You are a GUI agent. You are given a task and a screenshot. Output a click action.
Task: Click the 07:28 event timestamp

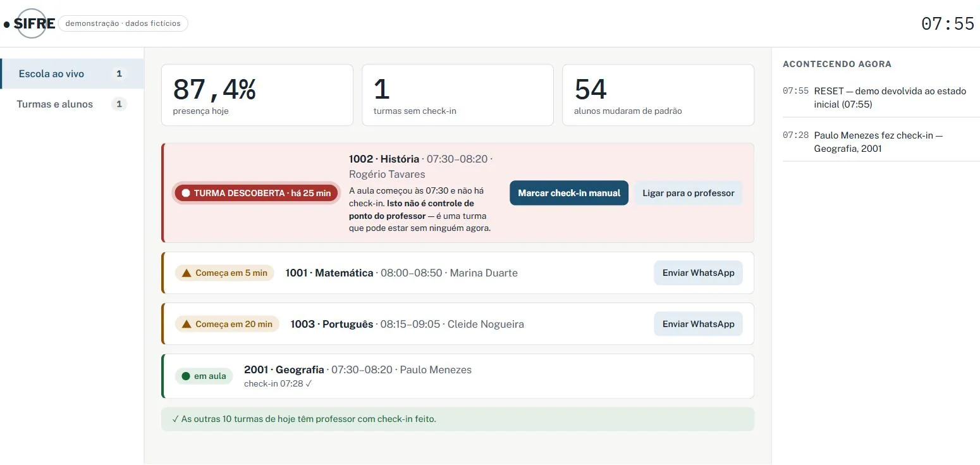pyautogui.click(x=795, y=135)
